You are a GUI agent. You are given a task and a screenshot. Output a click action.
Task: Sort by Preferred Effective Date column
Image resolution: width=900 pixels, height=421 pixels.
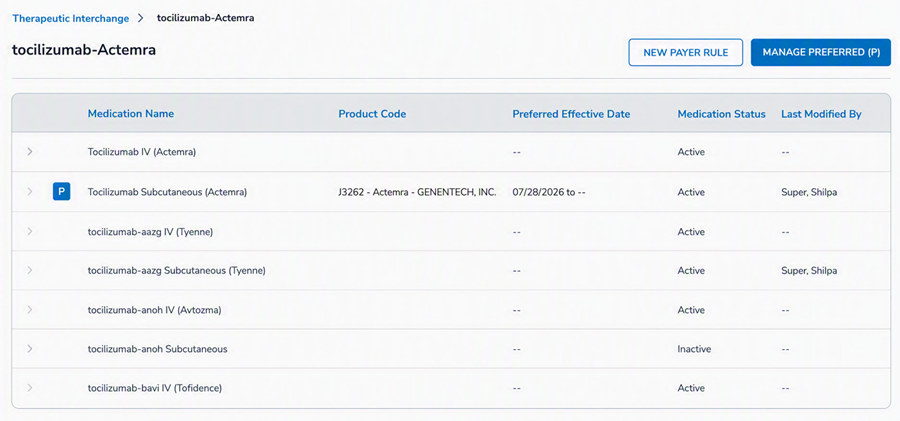[571, 114]
